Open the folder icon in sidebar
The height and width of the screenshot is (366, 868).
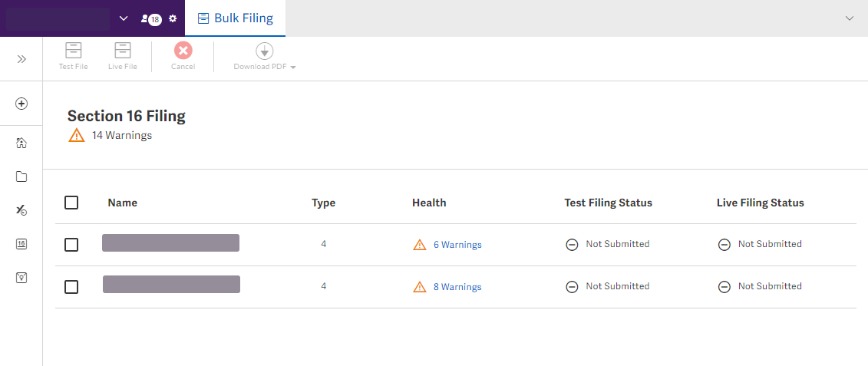pos(21,176)
